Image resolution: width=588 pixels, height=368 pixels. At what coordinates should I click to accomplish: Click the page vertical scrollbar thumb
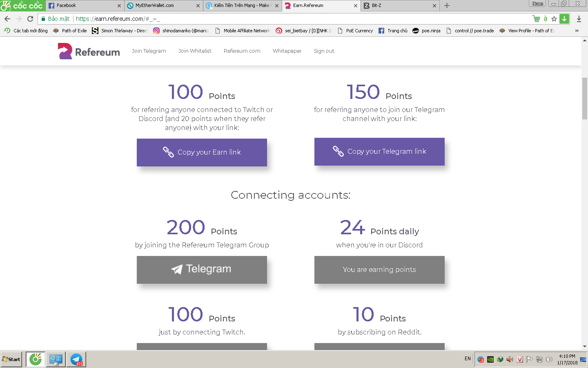pos(585,98)
